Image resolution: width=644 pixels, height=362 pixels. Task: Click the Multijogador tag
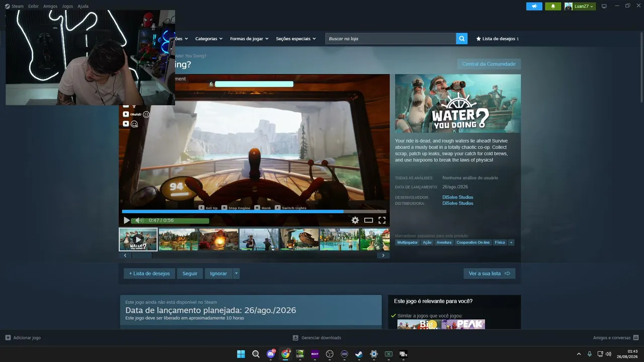tap(408, 242)
